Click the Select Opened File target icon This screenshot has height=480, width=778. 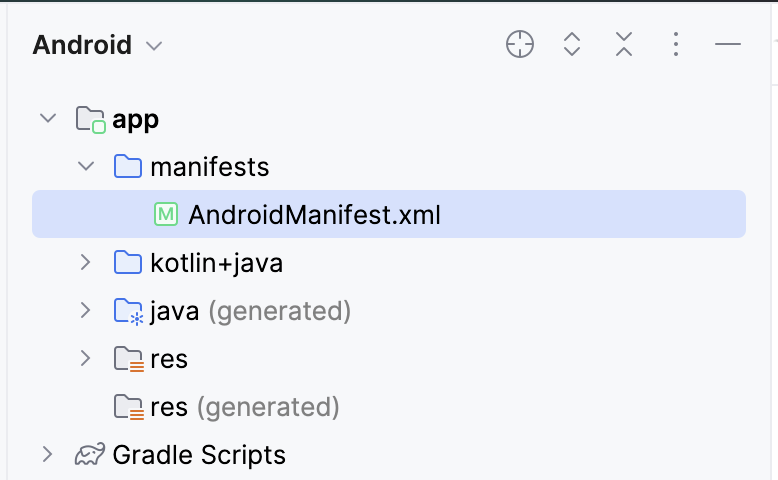click(520, 45)
